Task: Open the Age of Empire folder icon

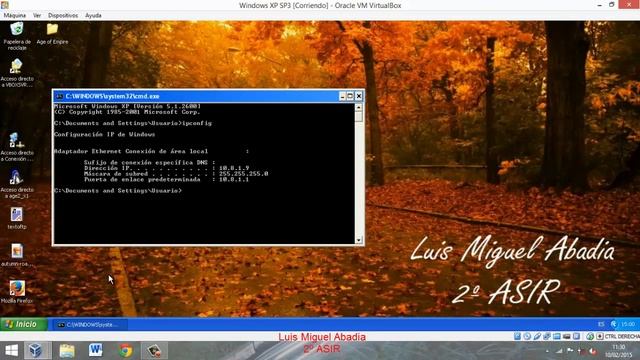Action: coord(52,33)
